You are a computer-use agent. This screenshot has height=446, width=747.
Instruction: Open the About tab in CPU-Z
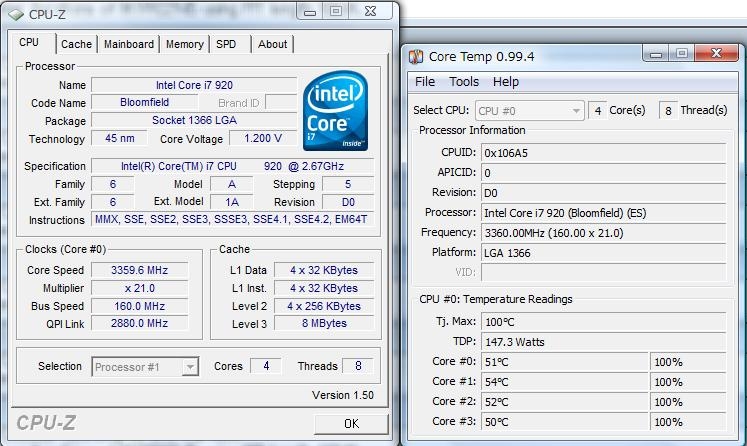click(273, 44)
